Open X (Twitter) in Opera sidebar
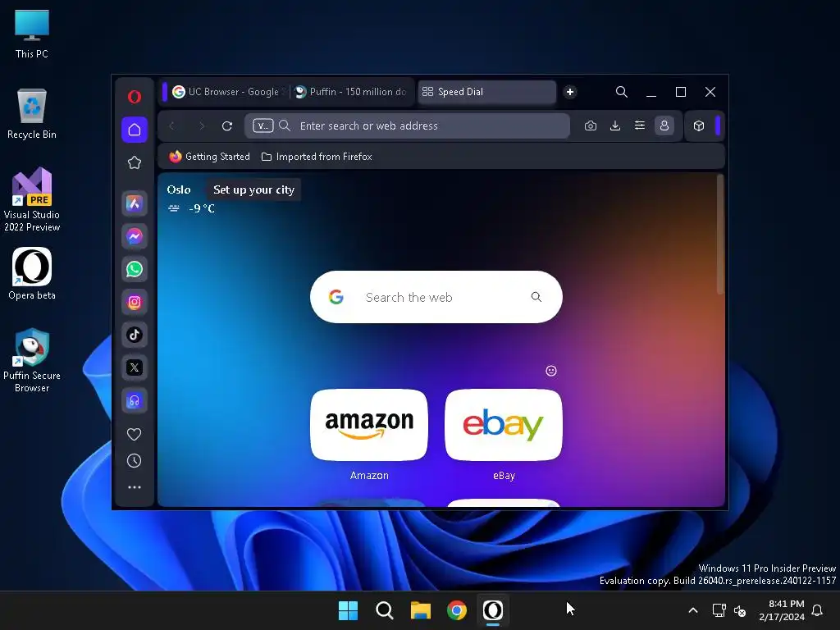This screenshot has height=630, width=840. (x=135, y=367)
